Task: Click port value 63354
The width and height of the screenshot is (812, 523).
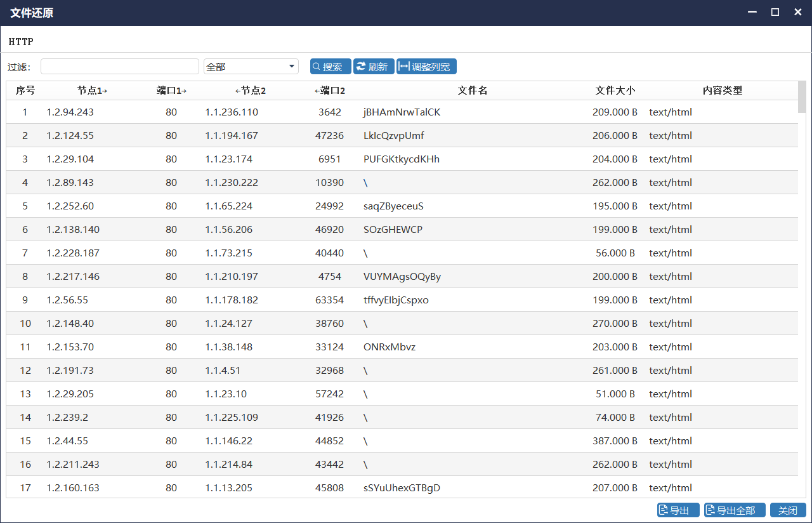Action: 330,300
